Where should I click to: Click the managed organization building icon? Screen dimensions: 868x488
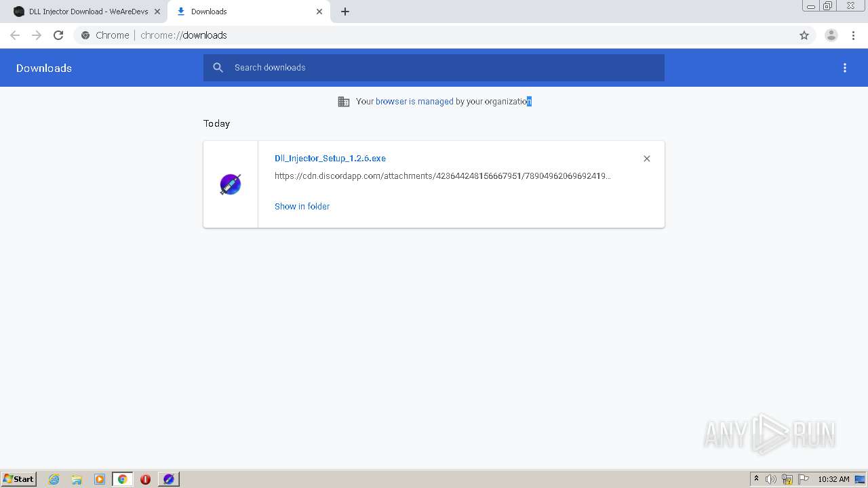tap(344, 101)
